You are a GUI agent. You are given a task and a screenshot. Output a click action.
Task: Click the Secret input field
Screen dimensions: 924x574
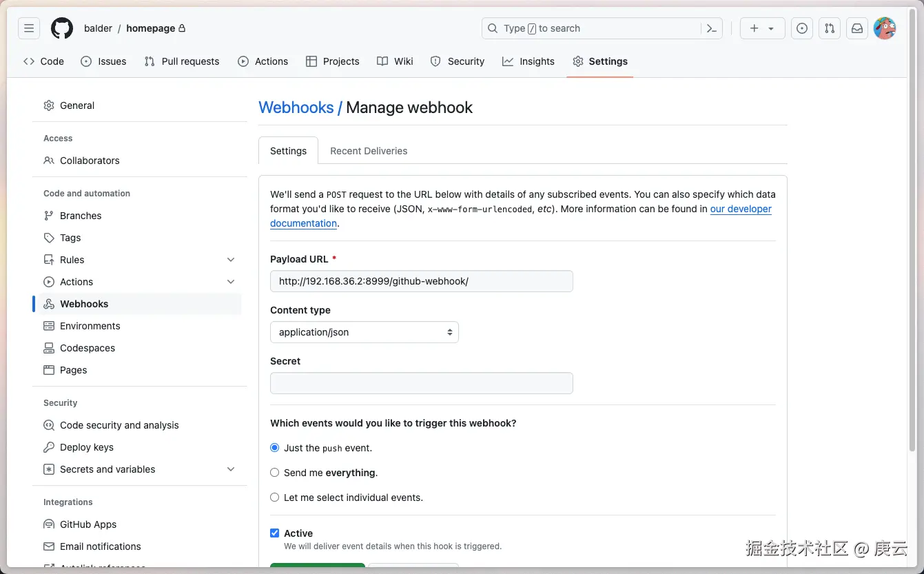coord(421,383)
